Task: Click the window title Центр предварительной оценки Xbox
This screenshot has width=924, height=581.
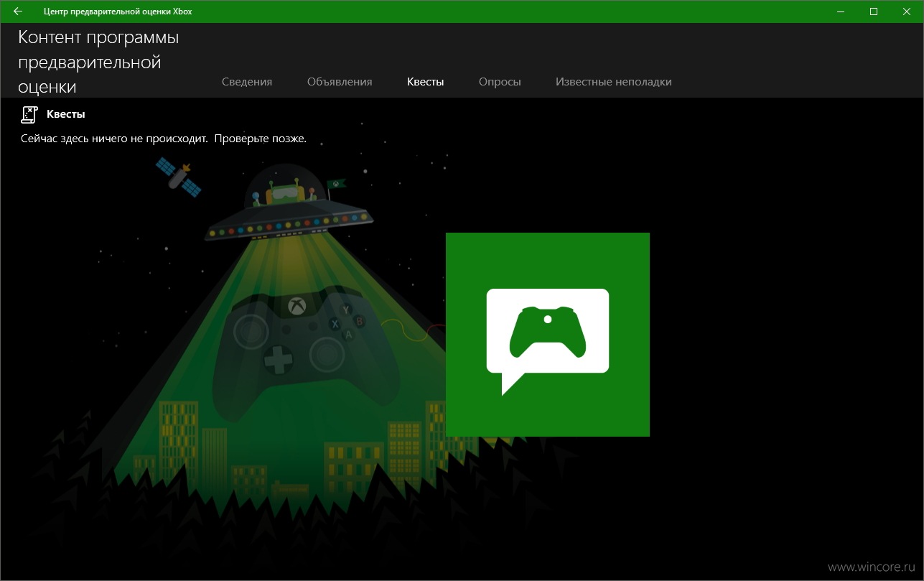Action: (x=118, y=11)
